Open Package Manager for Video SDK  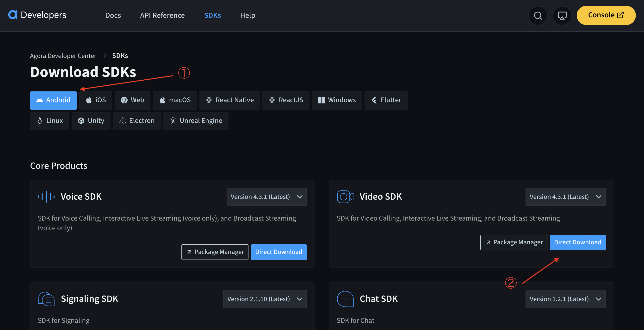click(x=514, y=242)
